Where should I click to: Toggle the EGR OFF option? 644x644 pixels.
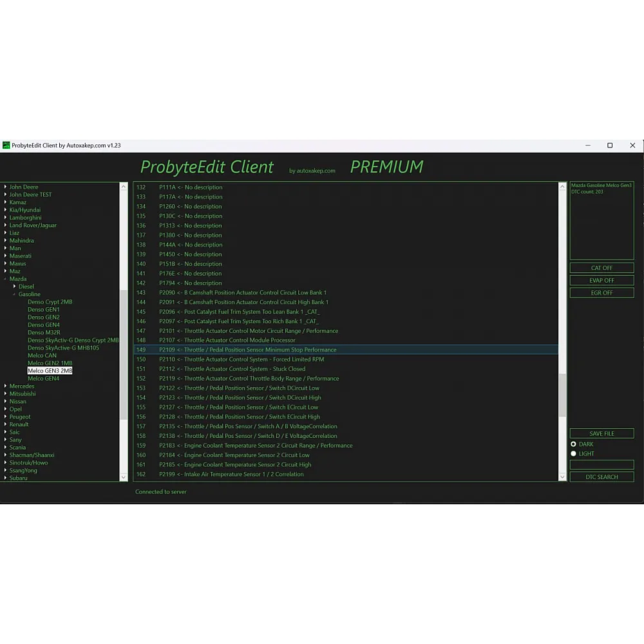(x=601, y=293)
